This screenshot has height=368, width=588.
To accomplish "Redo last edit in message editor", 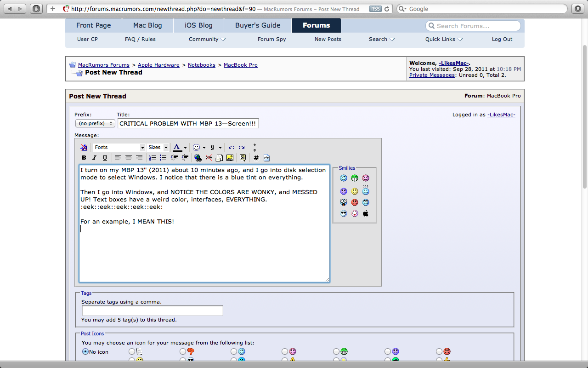I will [242, 148].
